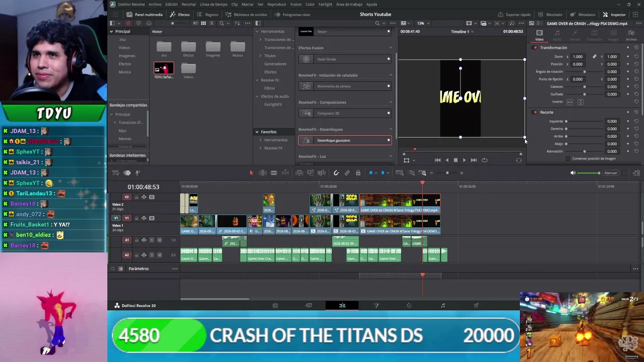Click the Zoom X value field
Viewport: 644px width, 362px height.
(578, 57)
